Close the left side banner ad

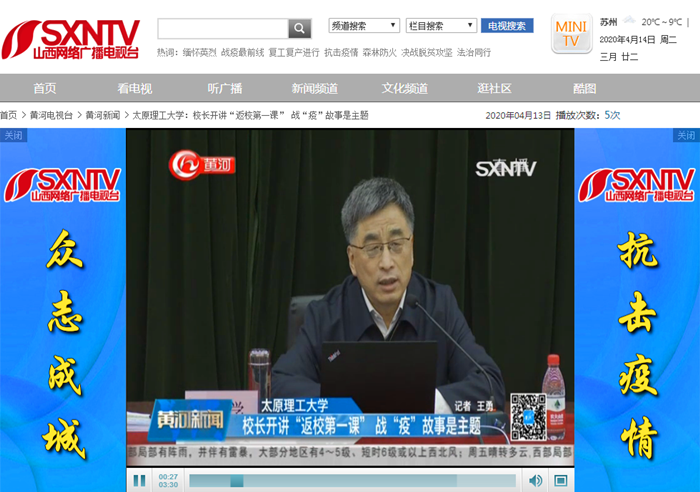click(13, 135)
